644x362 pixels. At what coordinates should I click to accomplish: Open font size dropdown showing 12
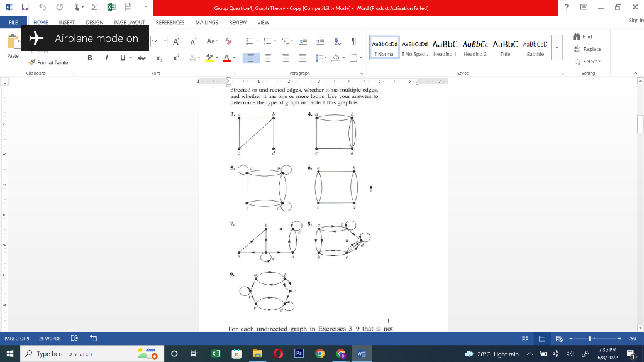pyautogui.click(x=165, y=41)
